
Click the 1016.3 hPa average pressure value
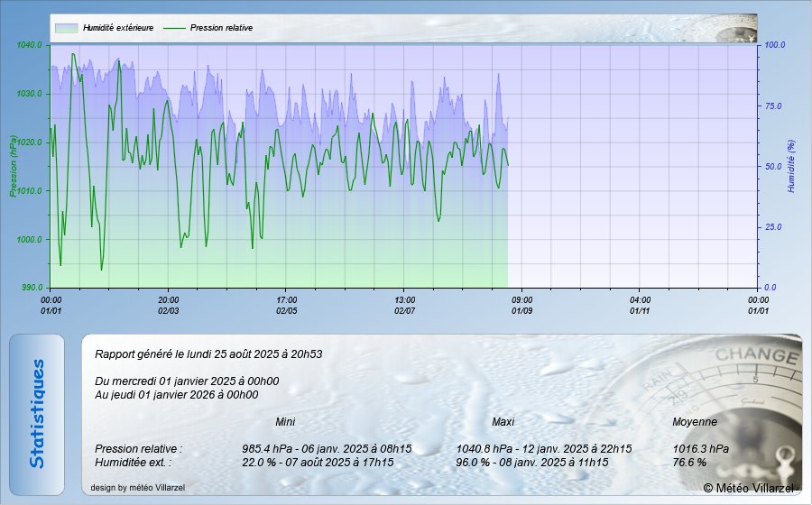pos(700,448)
